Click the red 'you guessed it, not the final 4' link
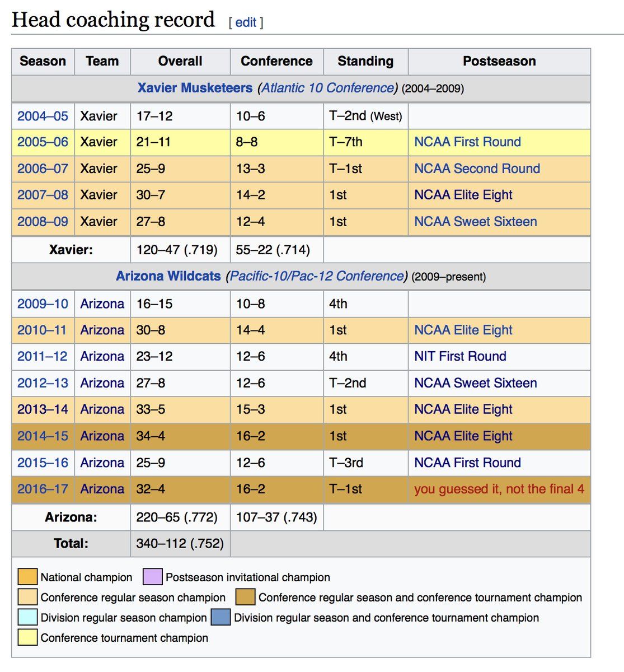624x672 pixels. [499, 489]
